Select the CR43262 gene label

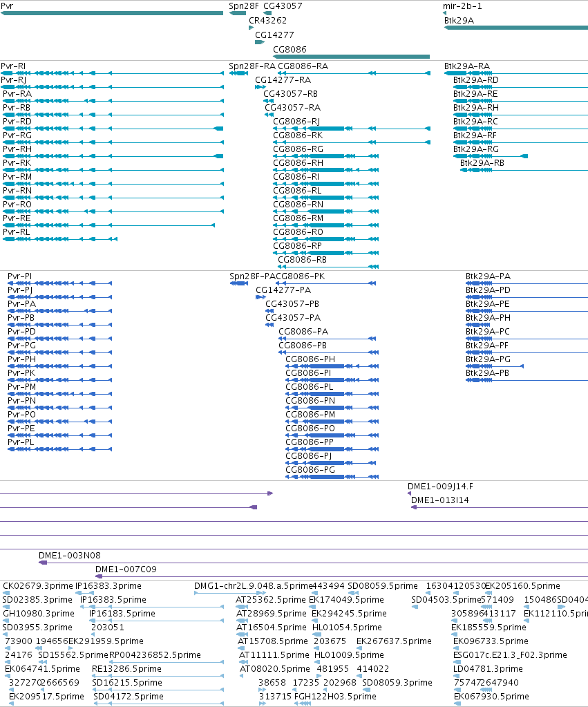point(268,21)
